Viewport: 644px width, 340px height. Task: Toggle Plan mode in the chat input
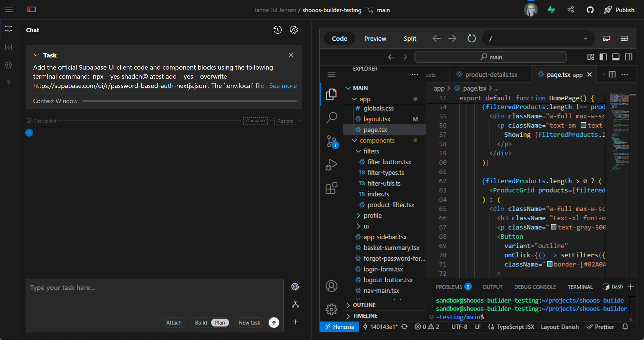pos(220,323)
